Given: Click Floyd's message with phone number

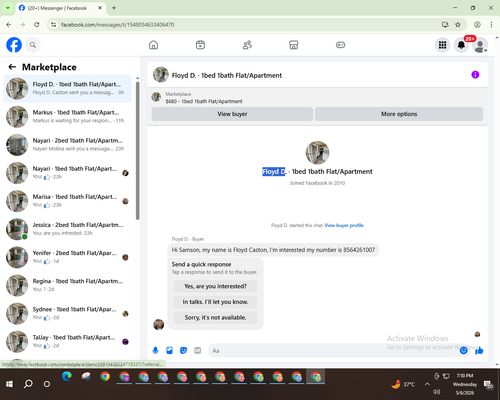Looking at the screenshot, I should point(273,250).
